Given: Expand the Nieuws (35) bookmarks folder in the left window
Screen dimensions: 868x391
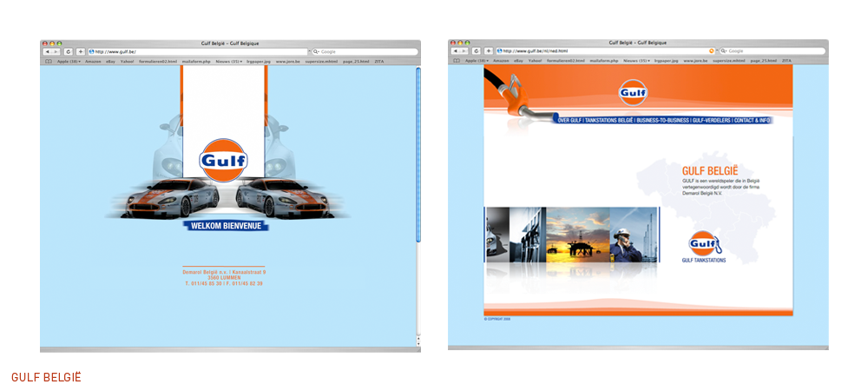Looking at the screenshot, I should [228, 62].
